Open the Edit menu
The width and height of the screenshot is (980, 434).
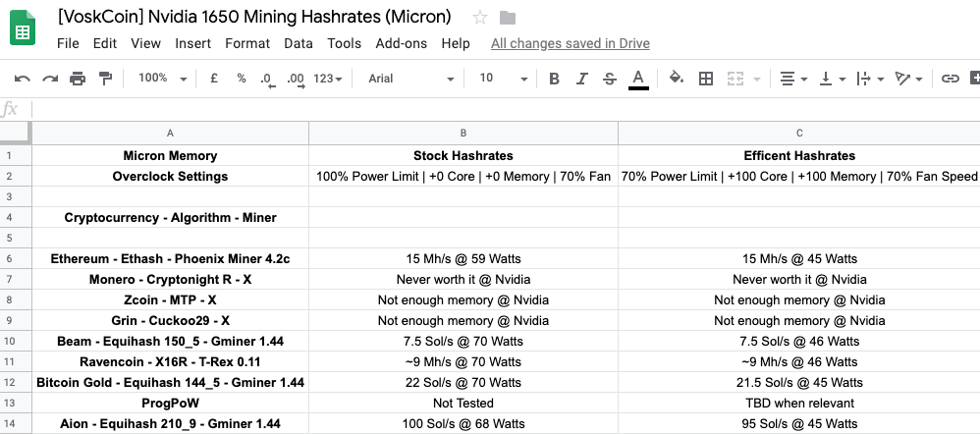(x=105, y=44)
